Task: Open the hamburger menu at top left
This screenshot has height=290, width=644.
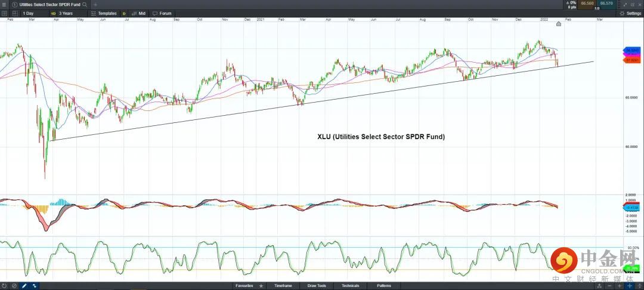Action: click(4, 5)
